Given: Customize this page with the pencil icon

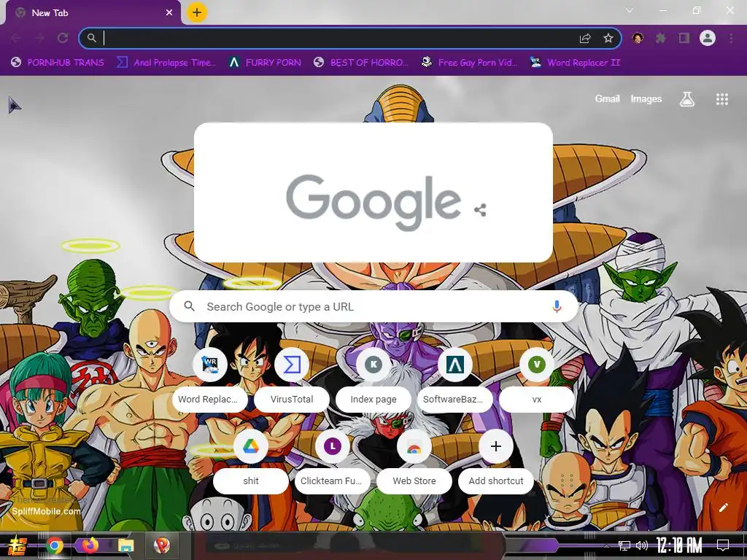Looking at the screenshot, I should [x=723, y=507].
